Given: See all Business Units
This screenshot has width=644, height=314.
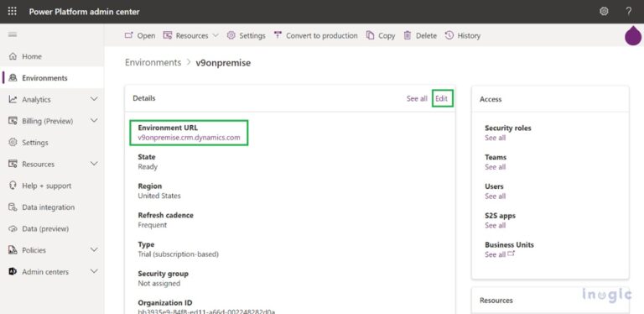Looking at the screenshot, I should point(495,254).
